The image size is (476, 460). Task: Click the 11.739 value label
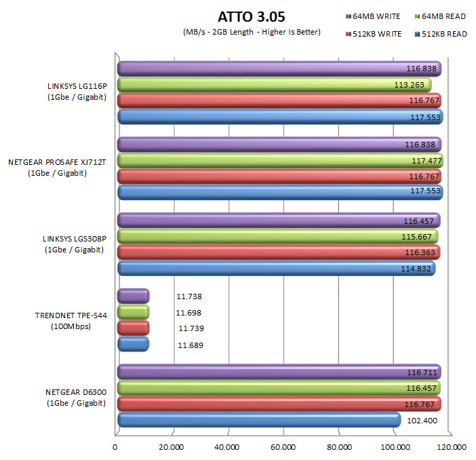(x=191, y=328)
